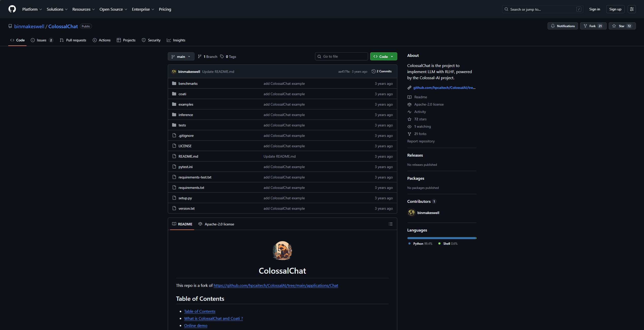The width and height of the screenshot is (644, 330).
Task: Click the Notifications button
Action: pyautogui.click(x=563, y=26)
